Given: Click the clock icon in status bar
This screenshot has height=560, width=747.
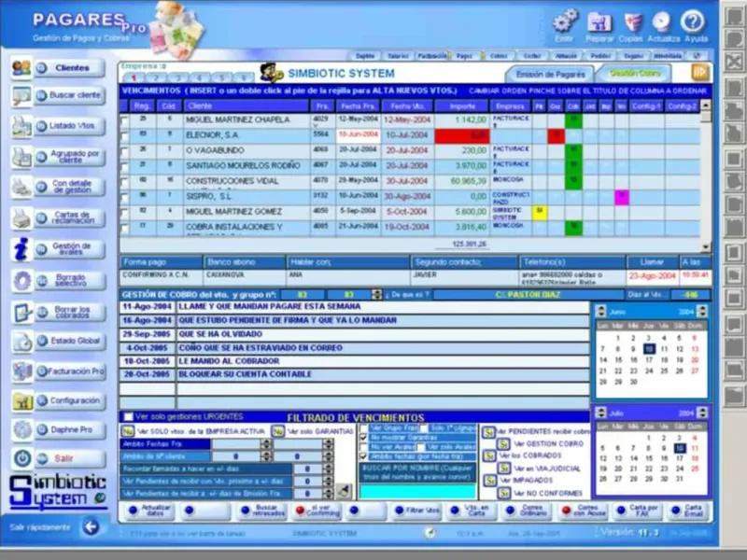Looking at the screenshot, I should click(430, 532).
